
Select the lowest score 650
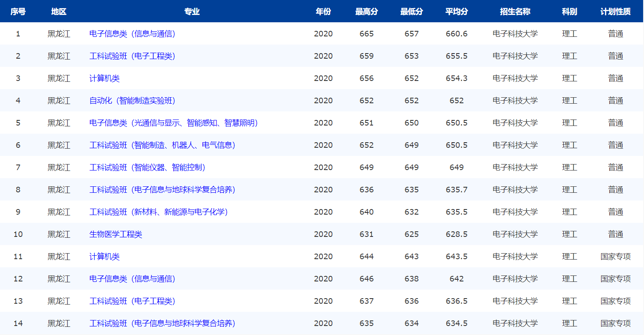(412, 123)
